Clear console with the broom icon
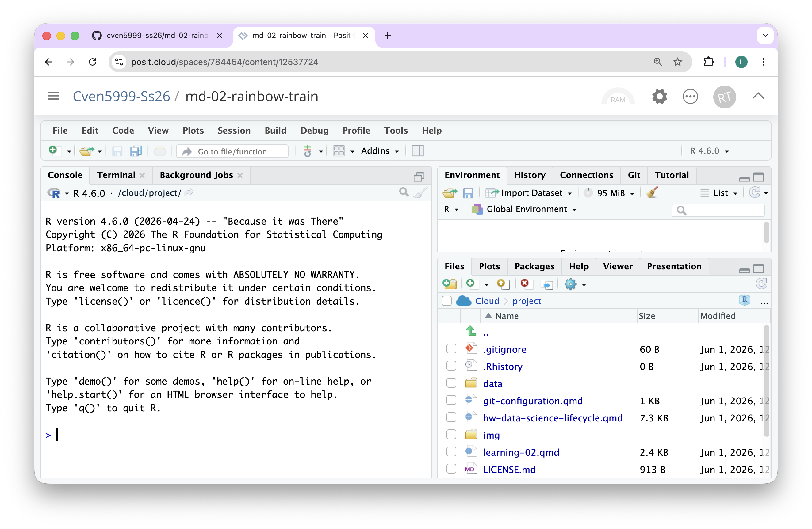 point(420,193)
